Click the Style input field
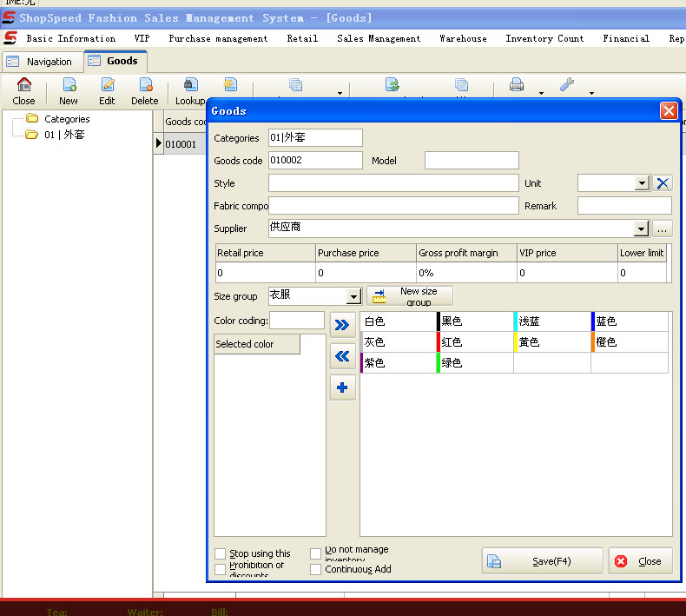This screenshot has width=686, height=616. click(393, 183)
